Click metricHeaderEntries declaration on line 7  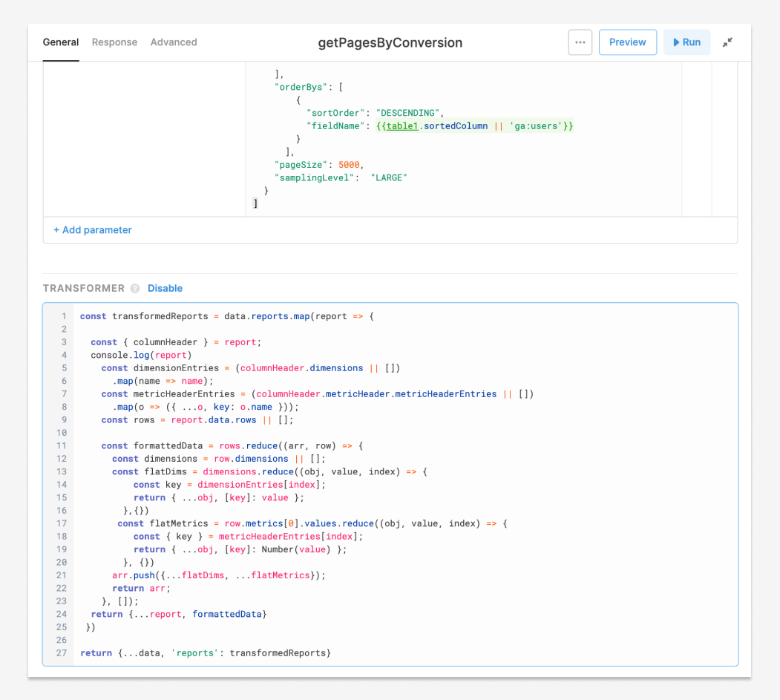[318, 394]
